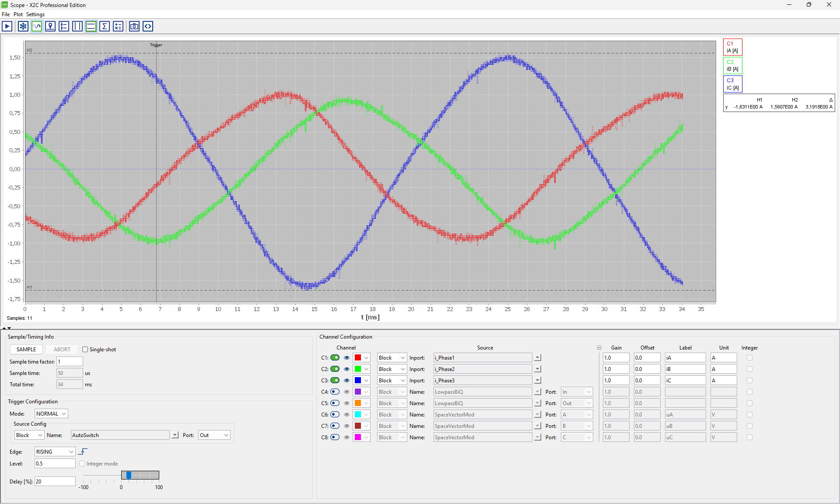Open the File menu
840x504 pixels.
pos(6,14)
